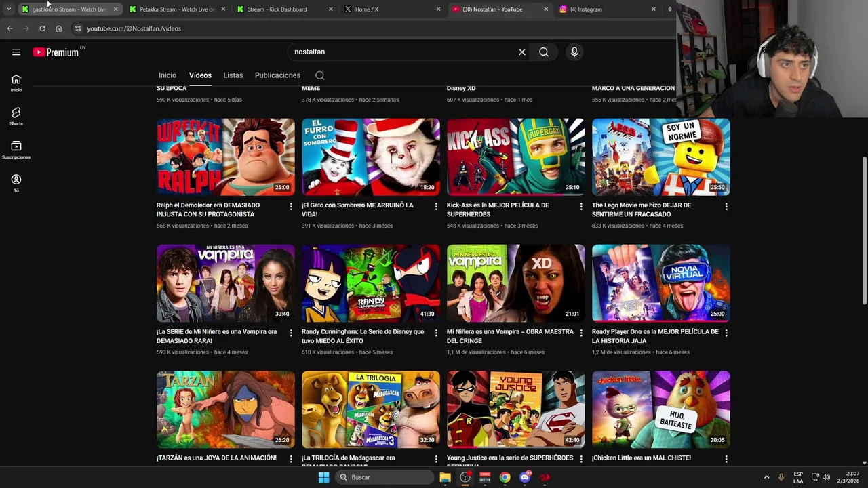Open ¡Chicken Little era un MAL CHISTE! title
The image size is (868, 488).
point(642,458)
